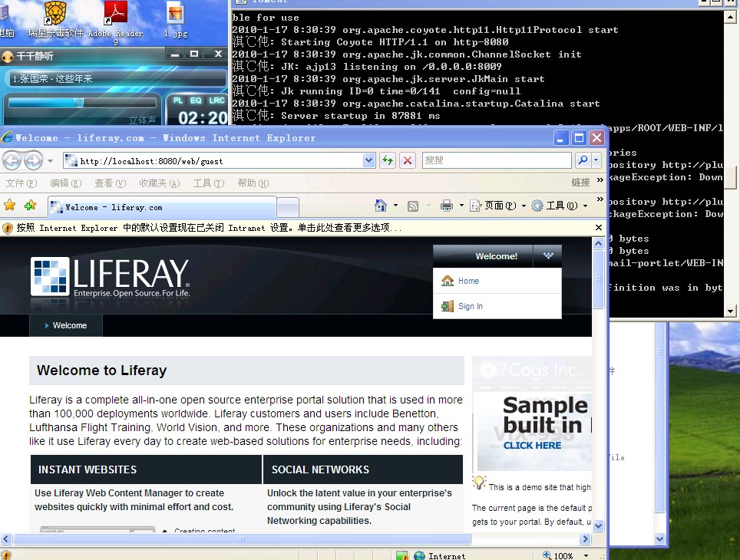
Task: Click the IE search box field
Action: (497, 160)
